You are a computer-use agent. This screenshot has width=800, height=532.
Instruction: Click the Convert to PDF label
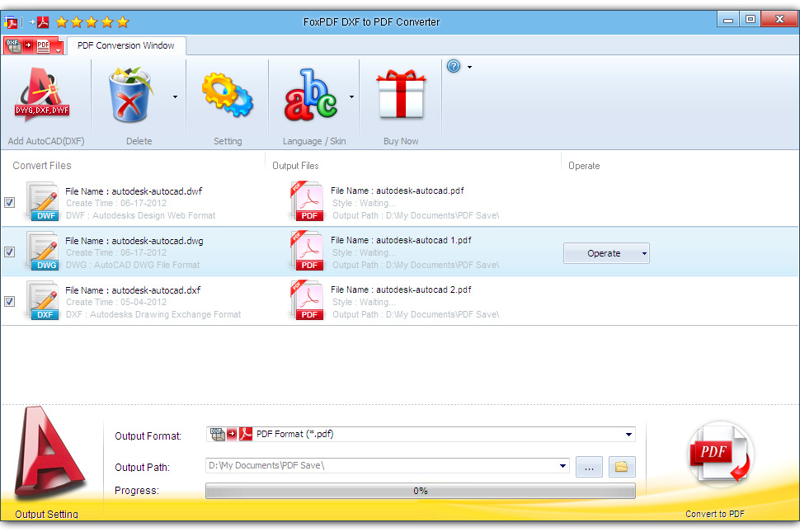click(715, 514)
